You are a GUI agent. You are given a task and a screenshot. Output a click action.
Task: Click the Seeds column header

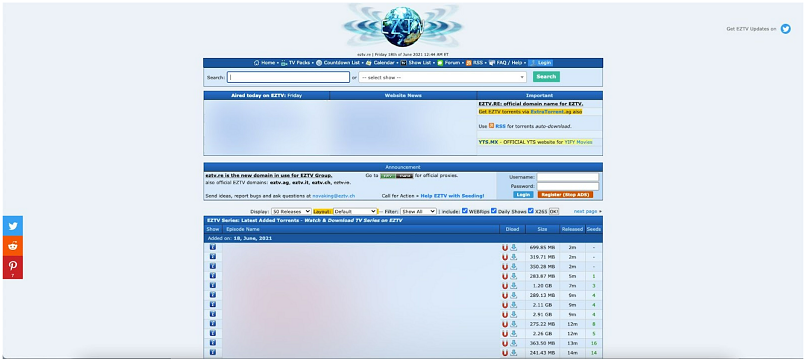593,229
